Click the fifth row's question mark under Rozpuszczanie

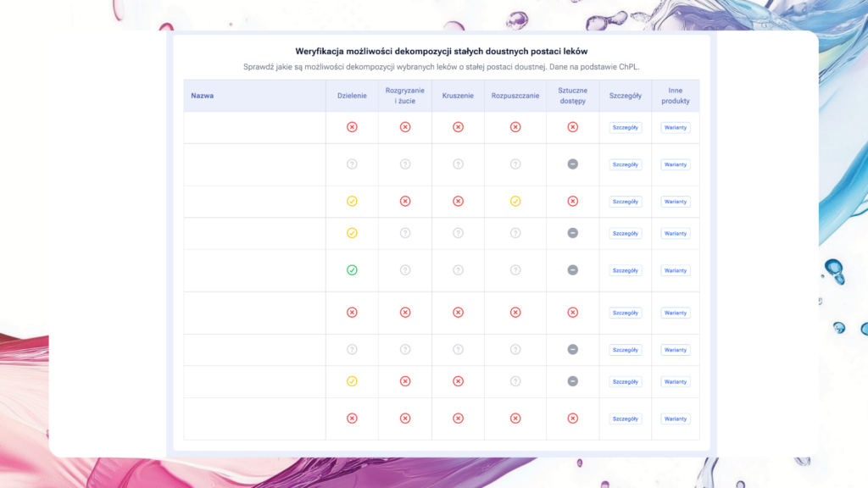(515, 270)
